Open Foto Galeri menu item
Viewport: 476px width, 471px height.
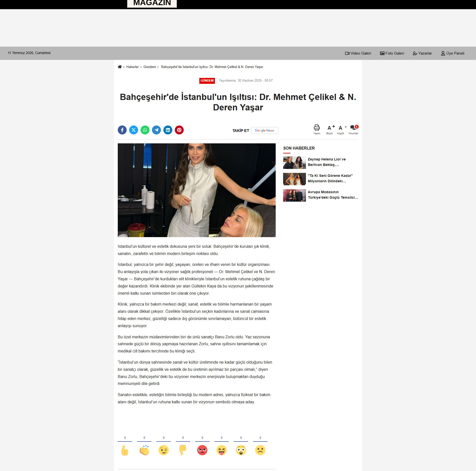click(x=392, y=53)
